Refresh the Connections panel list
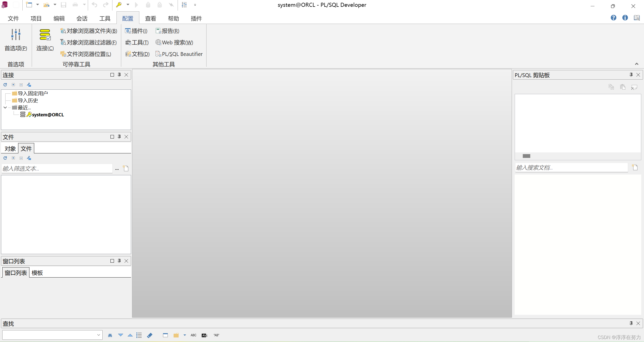644x342 pixels. click(5, 85)
